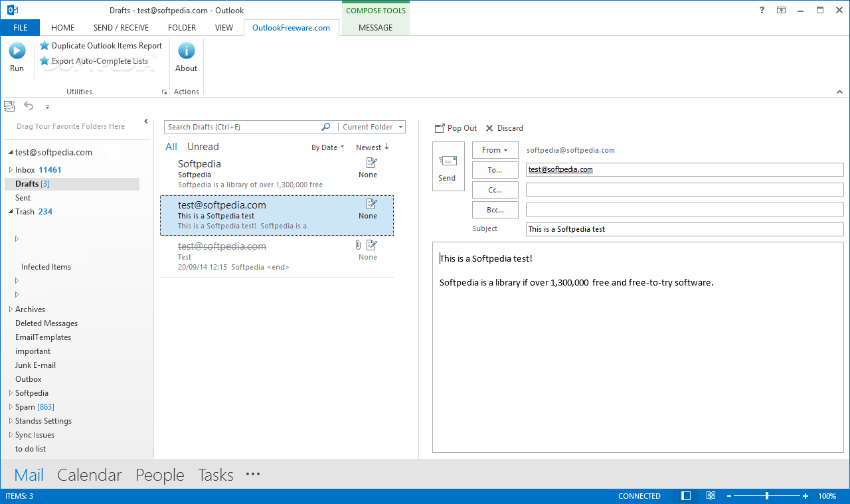
Task: Open Utilities group dialog launcher
Action: coord(164,92)
